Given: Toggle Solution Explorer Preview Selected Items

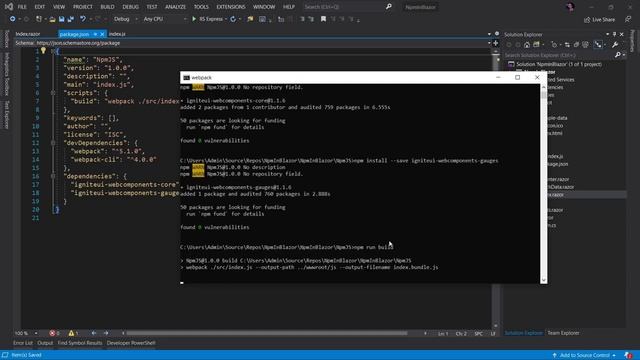Looking at the screenshot, I should pos(598,44).
